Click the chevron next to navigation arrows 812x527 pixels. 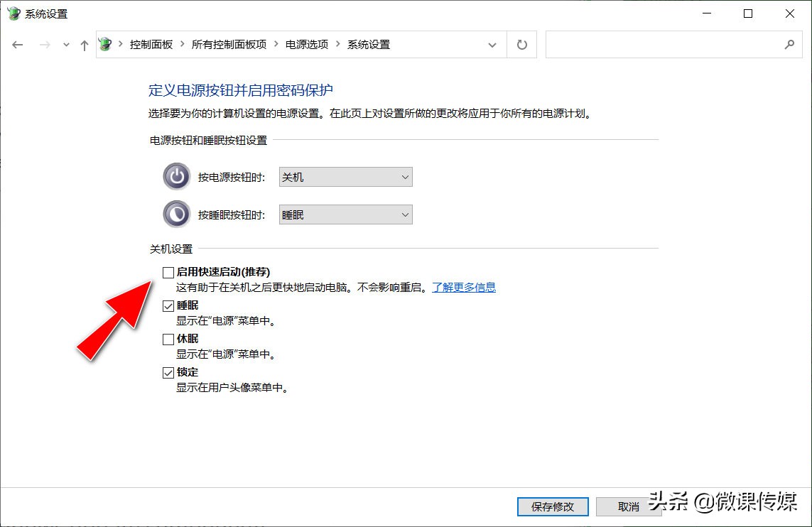click(x=65, y=44)
